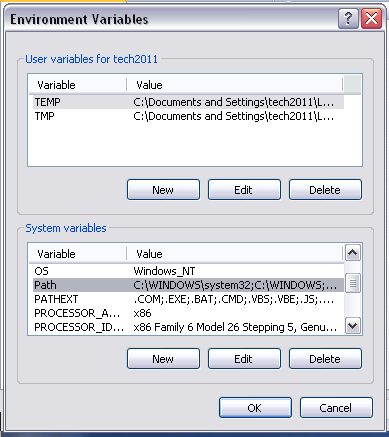Click Delete under system variables

[325, 359]
